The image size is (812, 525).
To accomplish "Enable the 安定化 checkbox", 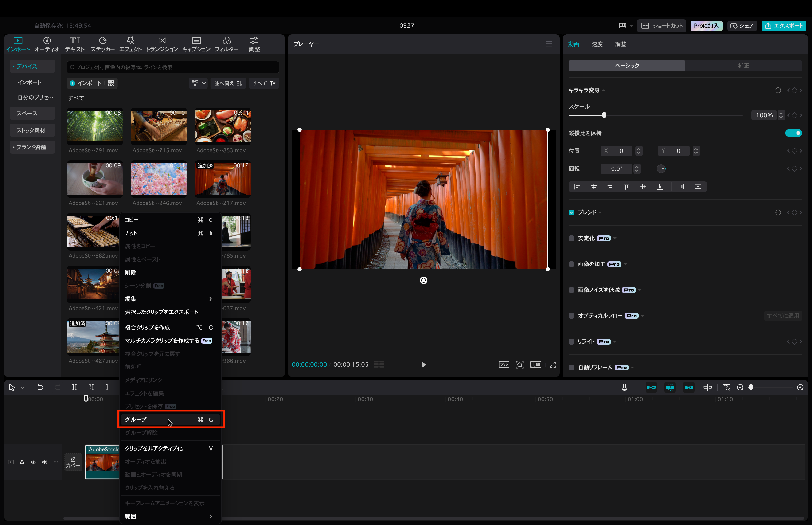I will (x=571, y=238).
